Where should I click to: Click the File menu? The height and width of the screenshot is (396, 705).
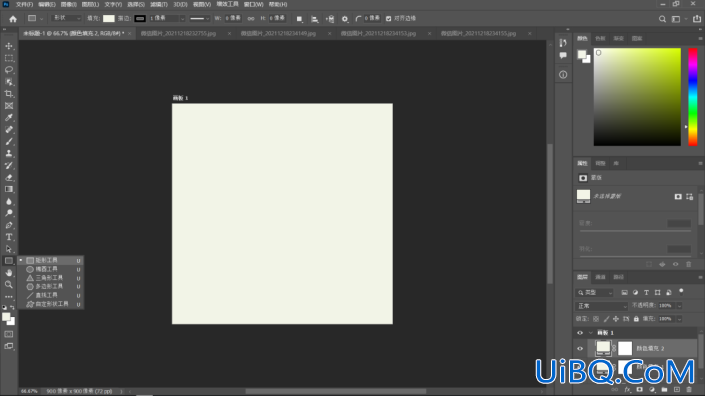[24, 4]
